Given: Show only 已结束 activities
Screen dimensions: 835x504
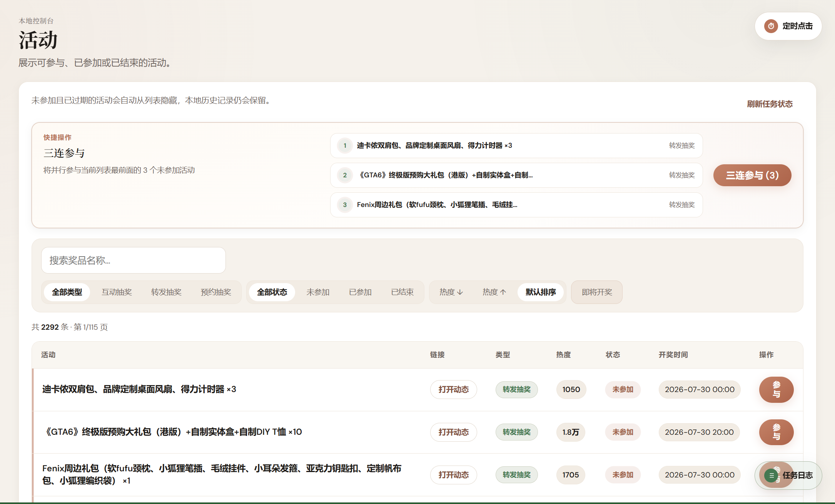Looking at the screenshot, I should [402, 292].
